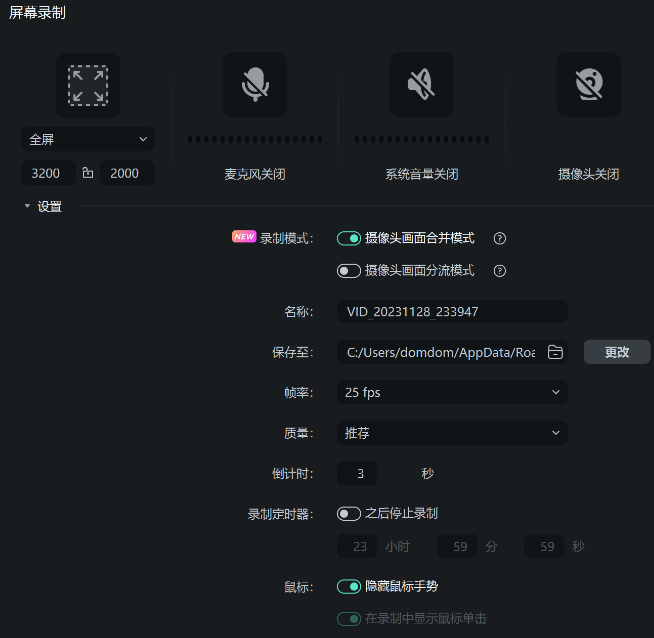
Task: Click the 录制定时器: label
Action: click(280, 514)
